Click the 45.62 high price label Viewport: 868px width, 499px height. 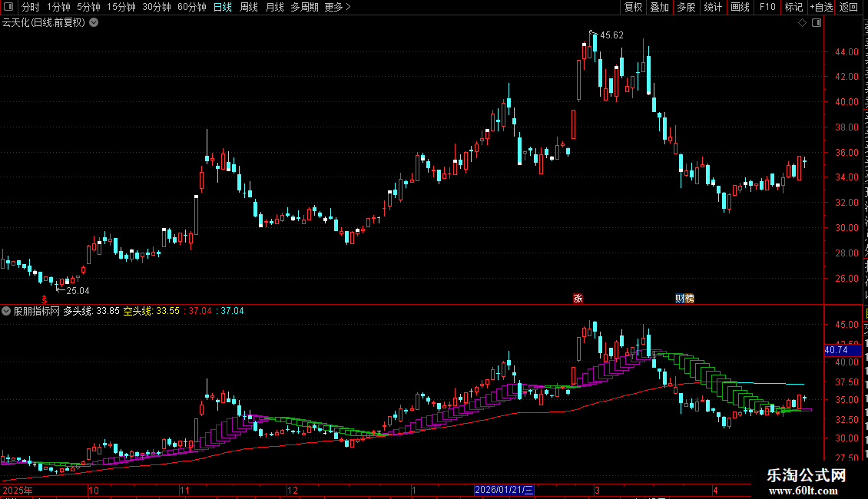click(611, 35)
